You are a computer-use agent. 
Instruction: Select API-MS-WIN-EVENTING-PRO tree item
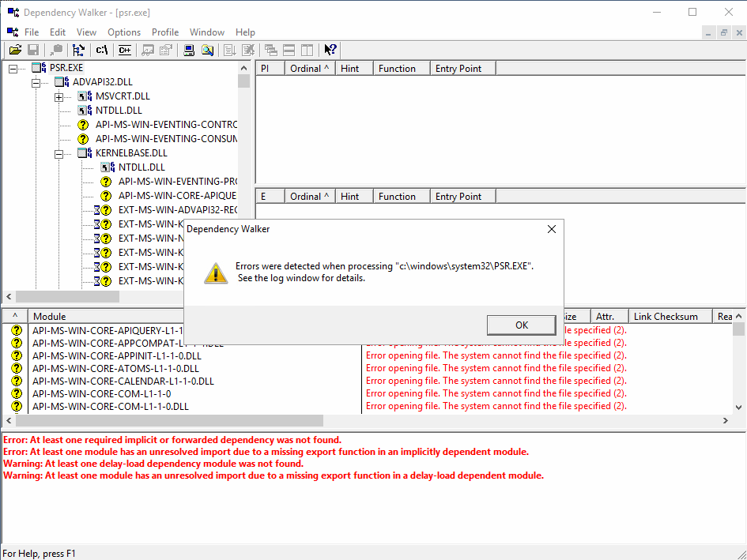[177, 182]
